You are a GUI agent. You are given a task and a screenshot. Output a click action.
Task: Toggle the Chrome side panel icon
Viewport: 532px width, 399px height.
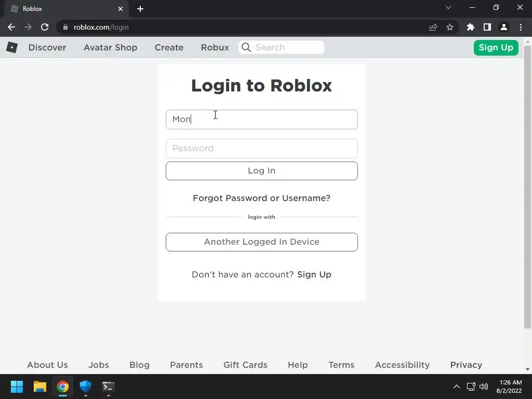[487, 27]
